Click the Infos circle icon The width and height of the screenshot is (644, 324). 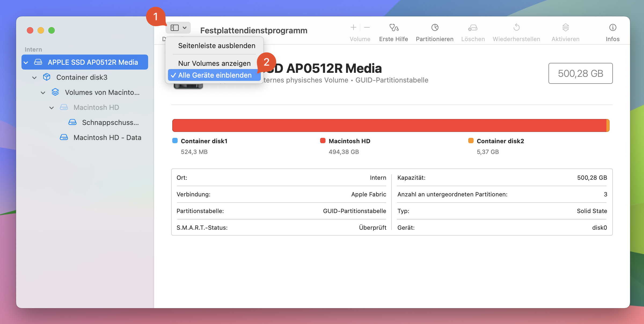pyautogui.click(x=613, y=28)
